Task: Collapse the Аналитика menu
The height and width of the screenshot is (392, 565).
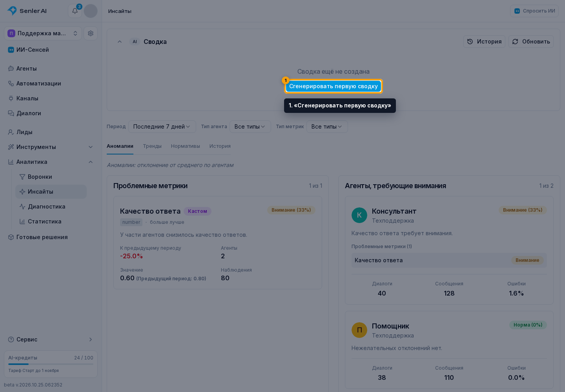Action: [x=51, y=162]
